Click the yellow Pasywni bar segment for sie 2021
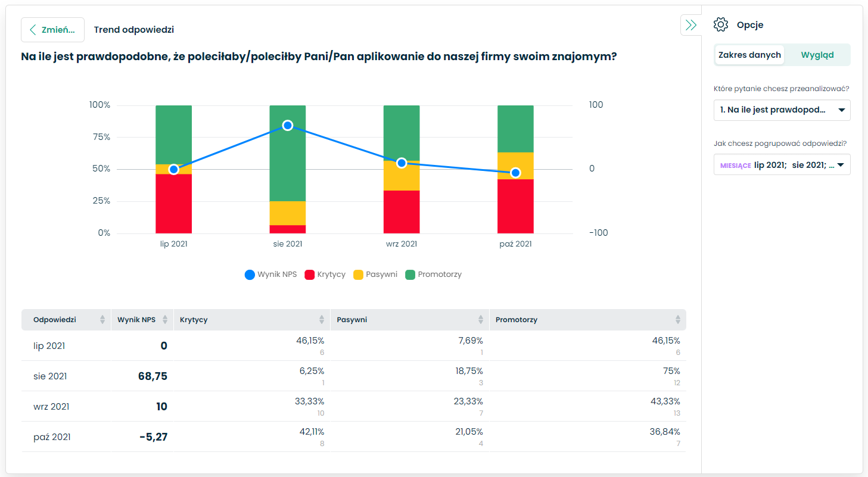Screen dimensions: 868x477 (x=288, y=213)
